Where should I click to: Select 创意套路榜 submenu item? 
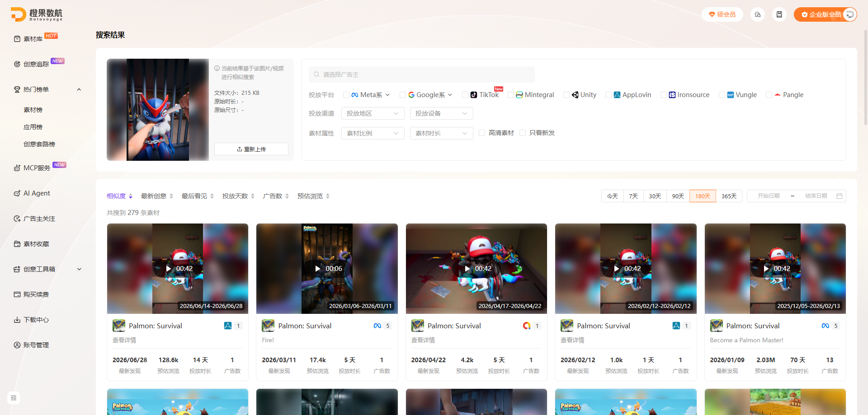(x=39, y=144)
